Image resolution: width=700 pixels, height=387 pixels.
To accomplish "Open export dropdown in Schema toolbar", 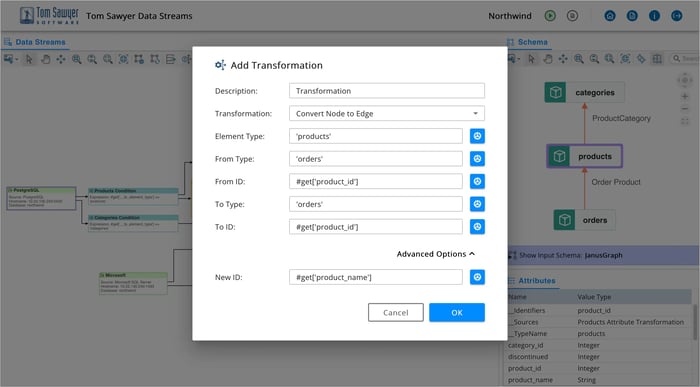I will [x=514, y=58].
